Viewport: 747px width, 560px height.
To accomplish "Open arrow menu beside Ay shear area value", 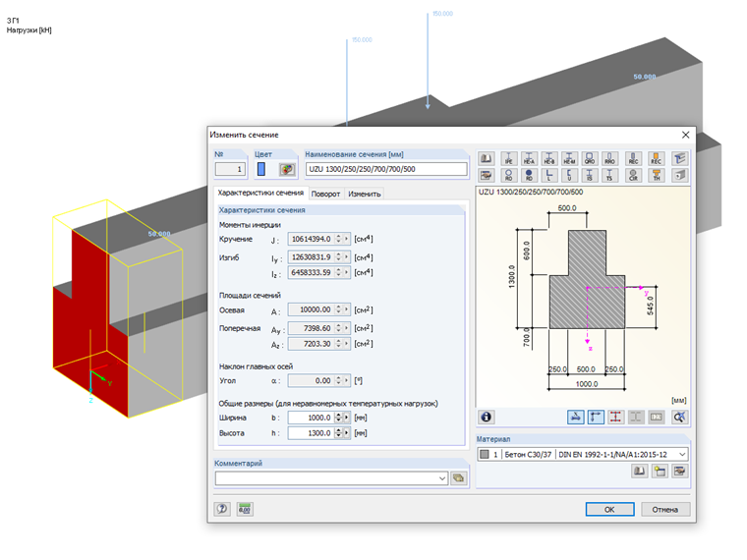I will pyautogui.click(x=347, y=328).
